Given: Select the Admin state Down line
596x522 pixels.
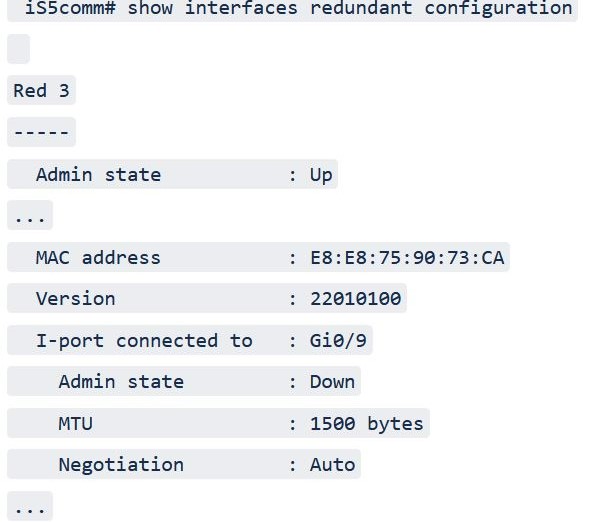Looking at the screenshot, I should tap(184, 381).
